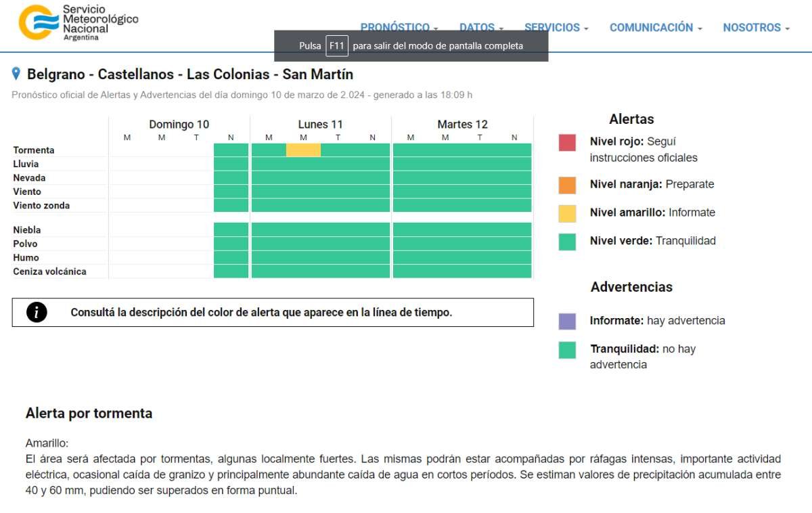The height and width of the screenshot is (513, 812).
Task: Click the green Tranquilidad advertencia swatch
Action: pyautogui.click(x=567, y=350)
